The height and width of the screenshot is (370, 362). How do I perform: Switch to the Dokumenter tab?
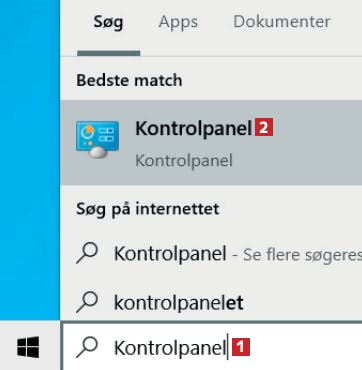click(x=282, y=22)
